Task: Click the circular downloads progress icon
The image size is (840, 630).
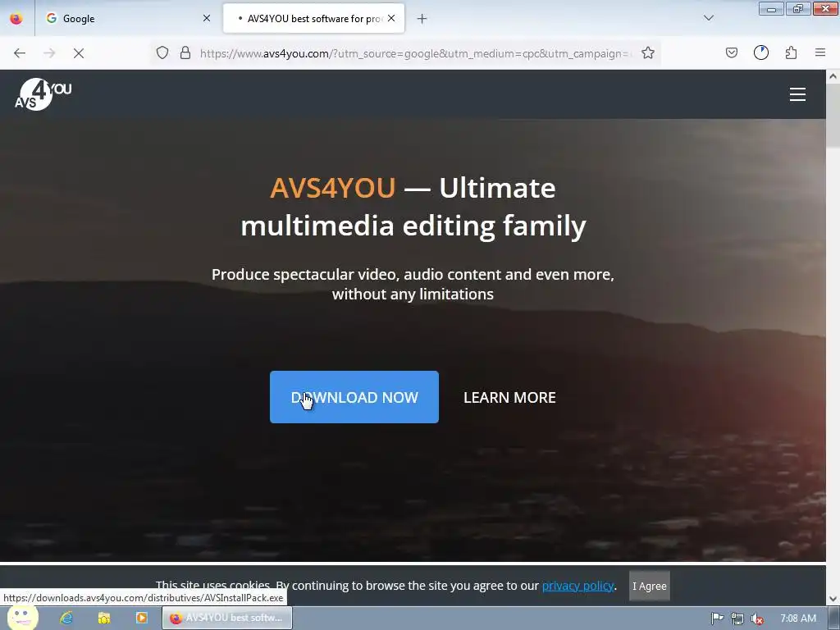Action: coord(760,52)
